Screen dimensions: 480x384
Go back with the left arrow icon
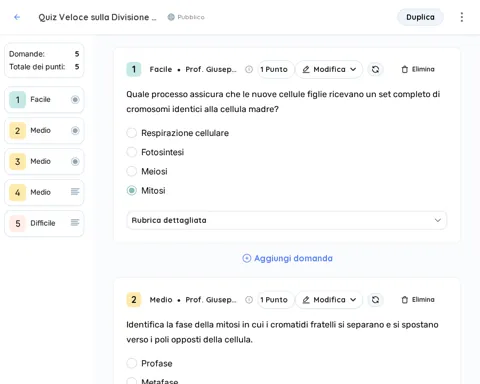pos(17,17)
